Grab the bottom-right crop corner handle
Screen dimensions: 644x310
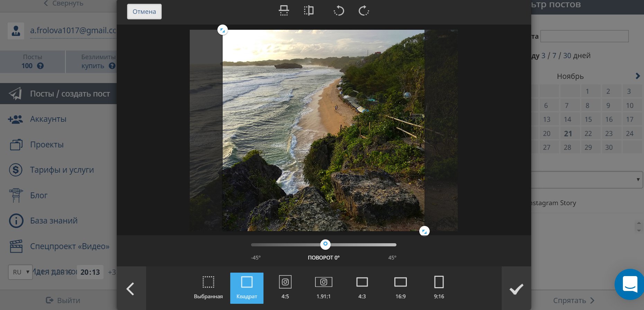click(424, 231)
